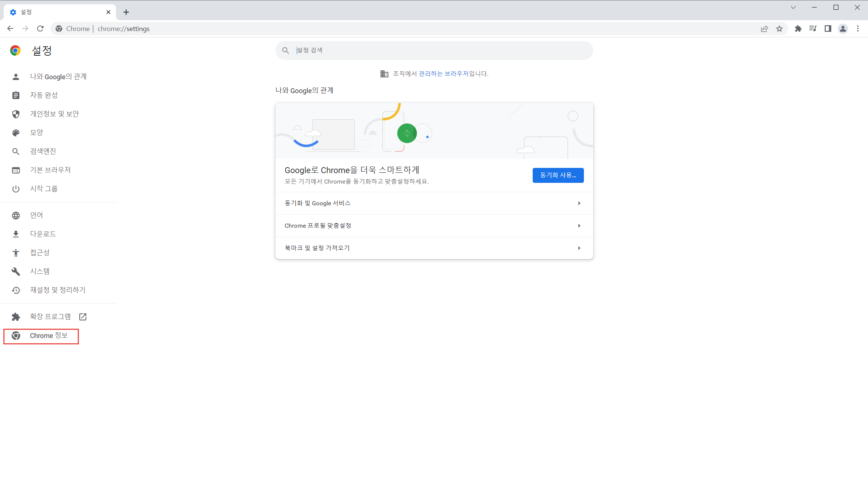The height and width of the screenshot is (479, 868).
Task: Open the 관리하는 브라우저 link
Action: tap(444, 74)
